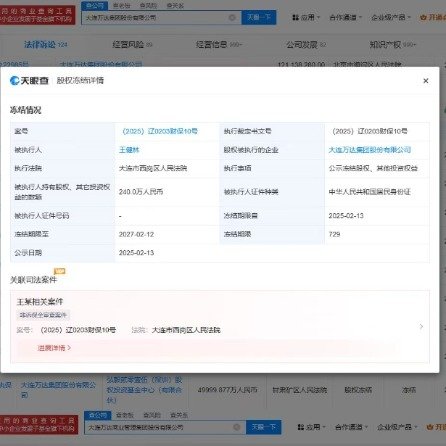Clear the 大连万达商业管理集团 search field with its X icon

237,427
